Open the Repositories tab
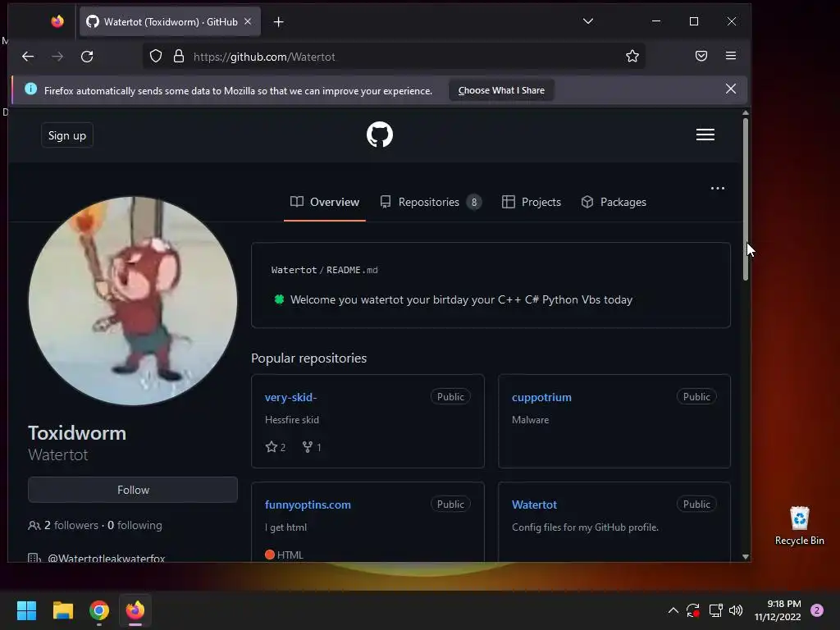Image resolution: width=840 pixels, height=630 pixels. pyautogui.click(x=431, y=202)
